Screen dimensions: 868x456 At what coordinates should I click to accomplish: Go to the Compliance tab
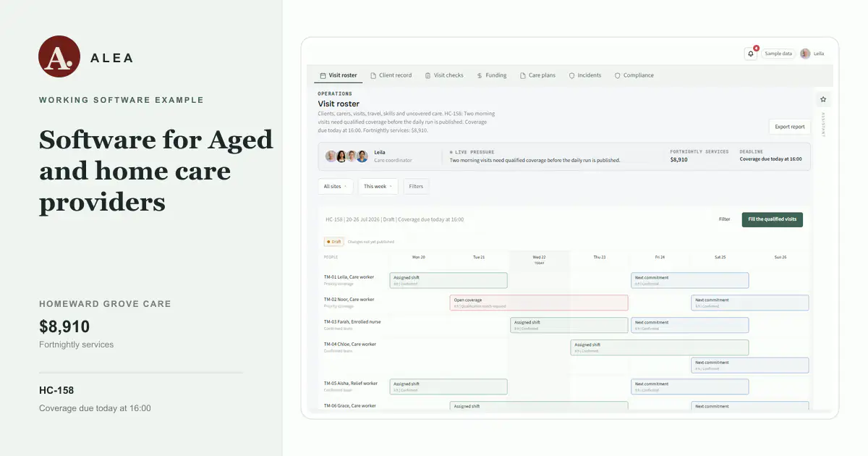coord(634,75)
